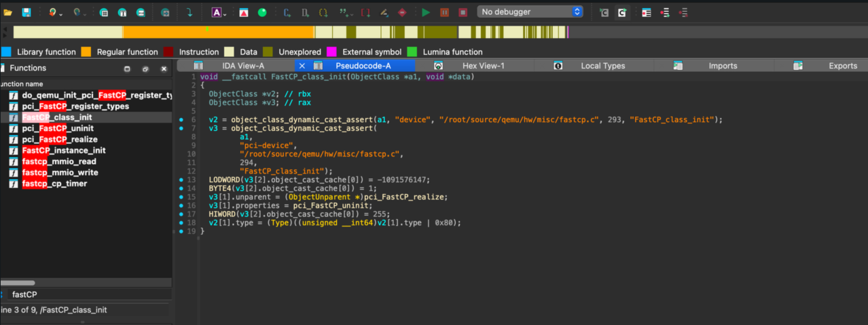This screenshot has width=868, height=325.
Task: Select do_qemu_init_pci_FastCP_register function
Action: pos(86,96)
